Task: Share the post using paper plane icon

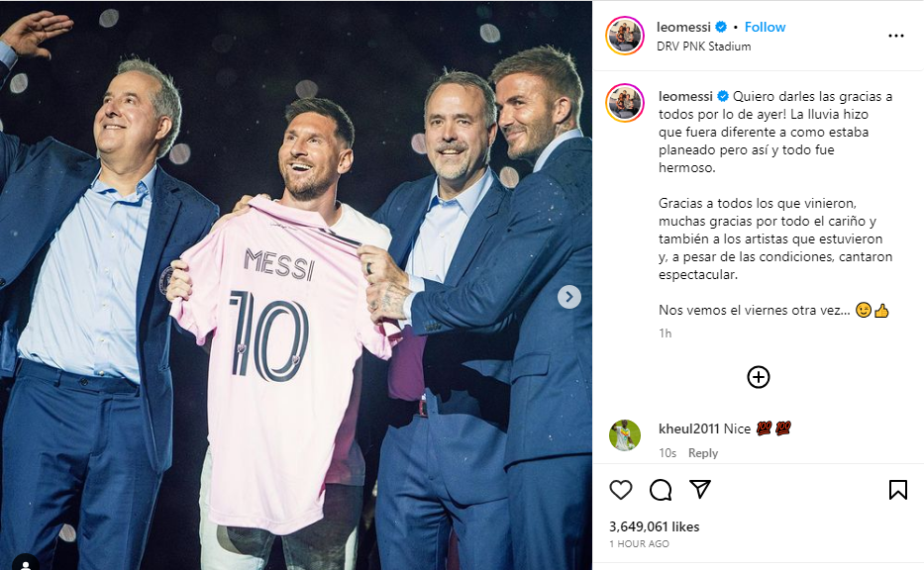Action: 700,490
